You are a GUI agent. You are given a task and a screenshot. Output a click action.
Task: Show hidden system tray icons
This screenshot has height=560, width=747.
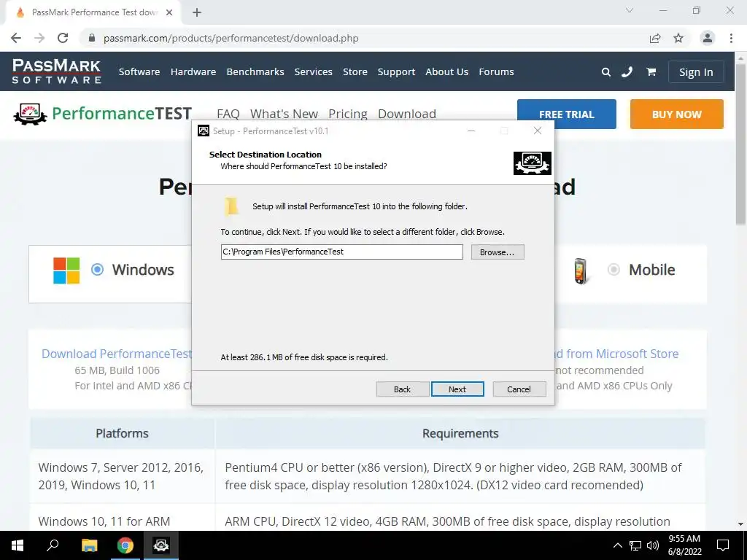(x=617, y=545)
